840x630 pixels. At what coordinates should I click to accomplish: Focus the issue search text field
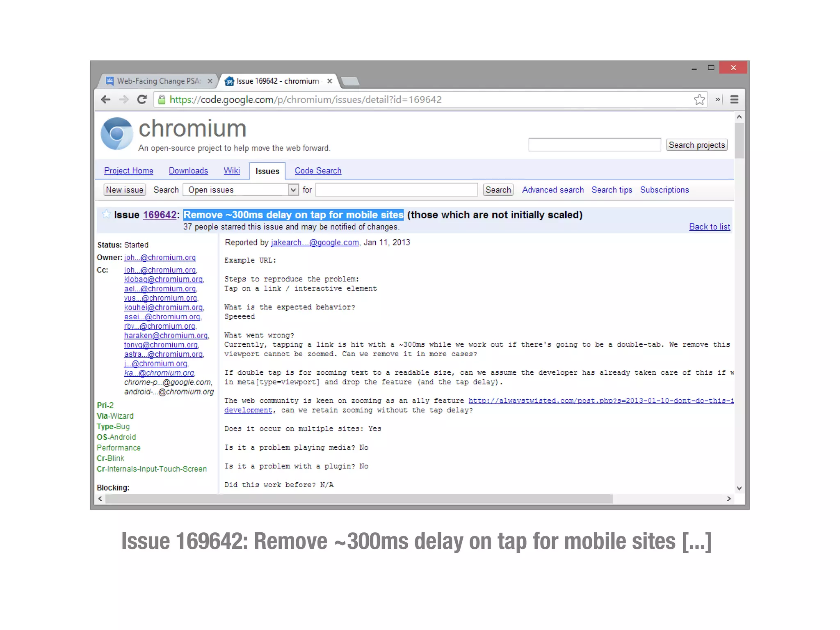tap(396, 190)
